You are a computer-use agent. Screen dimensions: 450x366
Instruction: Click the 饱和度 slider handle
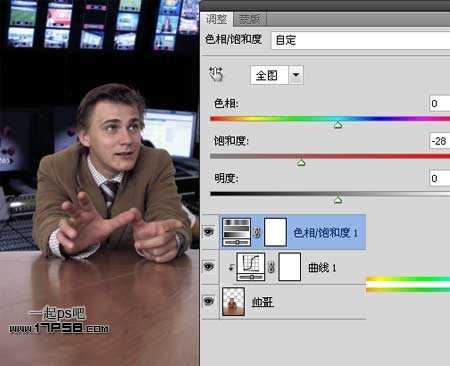tap(301, 163)
